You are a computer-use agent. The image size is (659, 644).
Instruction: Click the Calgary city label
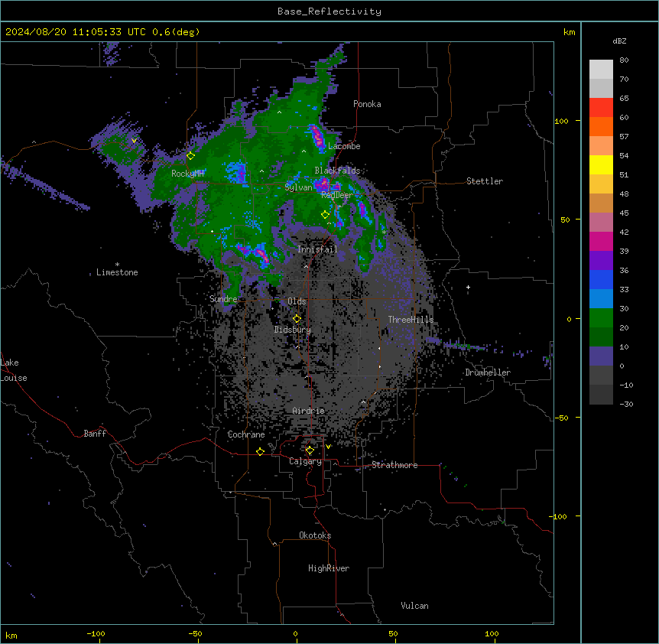(306, 461)
